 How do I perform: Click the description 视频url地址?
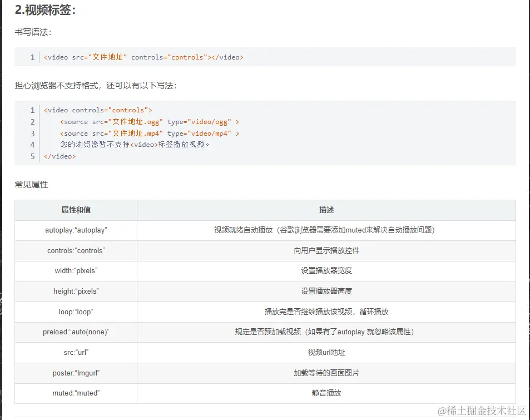point(326,352)
